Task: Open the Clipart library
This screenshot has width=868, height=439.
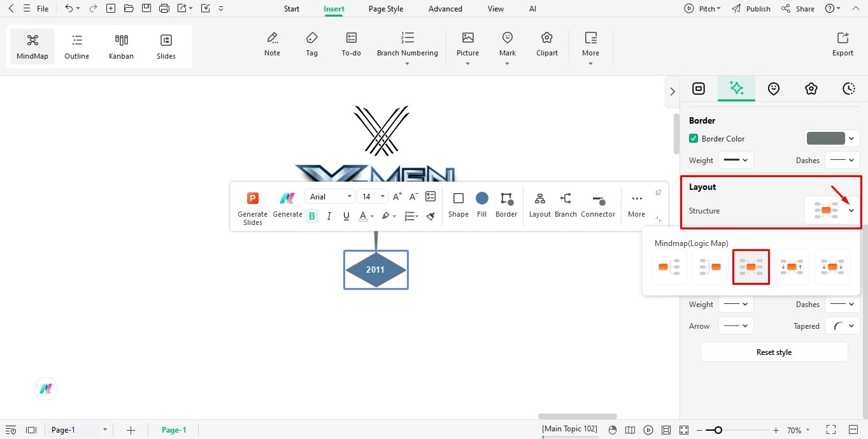Action: pos(547,45)
